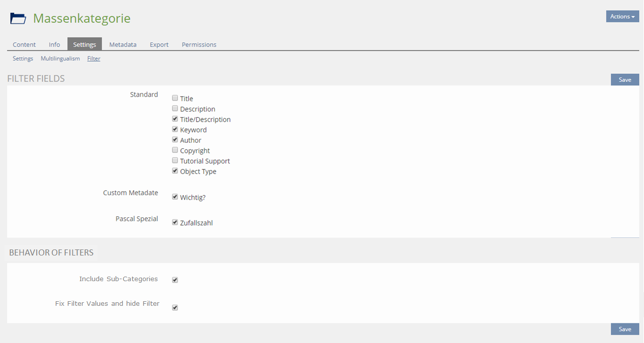Uncheck the Keyword filter field

pyautogui.click(x=175, y=129)
